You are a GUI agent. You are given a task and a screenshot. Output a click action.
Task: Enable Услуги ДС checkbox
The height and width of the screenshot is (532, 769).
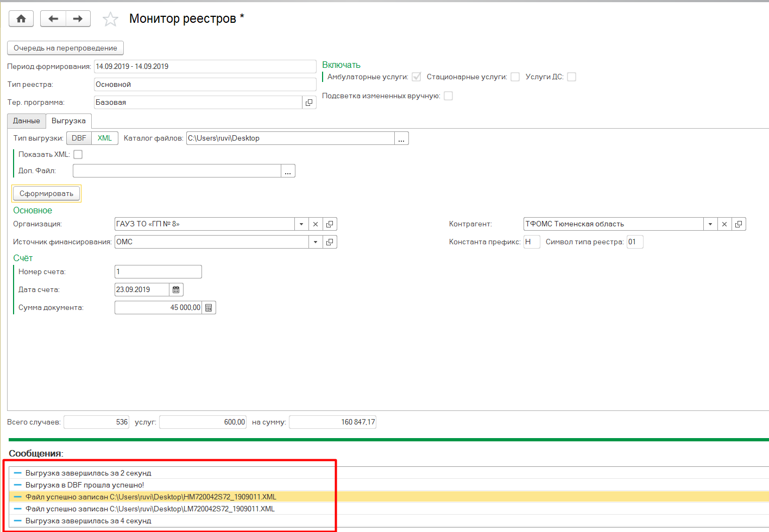(571, 77)
